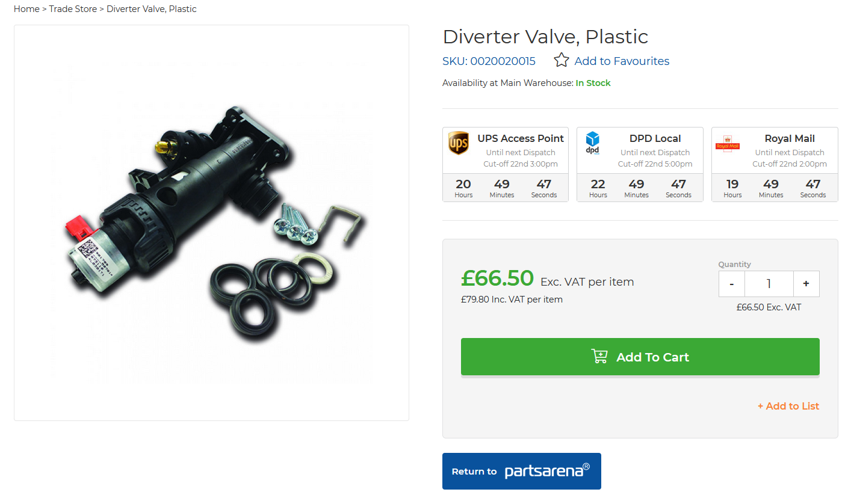The image size is (848, 504).
Task: Click the partsarena logo
Action: (x=546, y=470)
